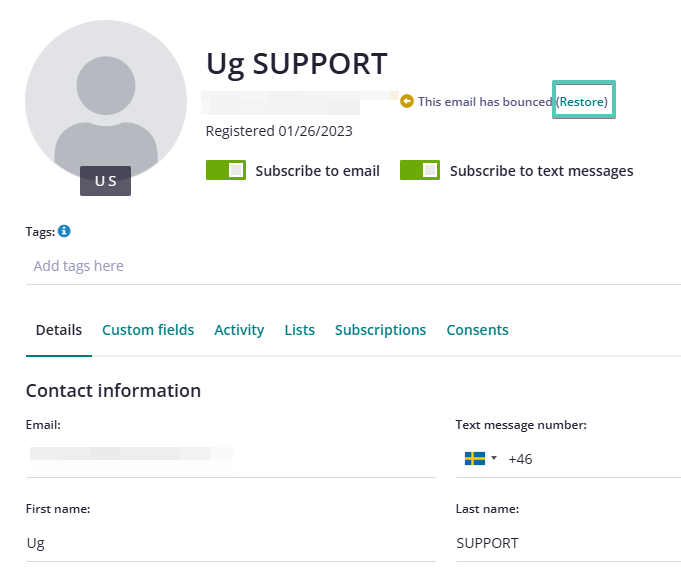Image resolution: width=681 pixels, height=580 pixels.
Task: Click the Last name field containing SUPPORT
Action: (569, 543)
